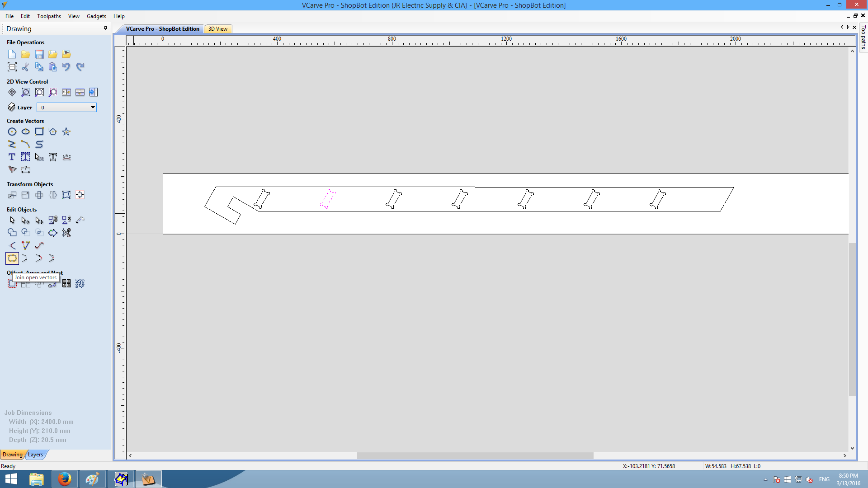
Task: Open Firefox from the taskbar
Action: (64, 479)
